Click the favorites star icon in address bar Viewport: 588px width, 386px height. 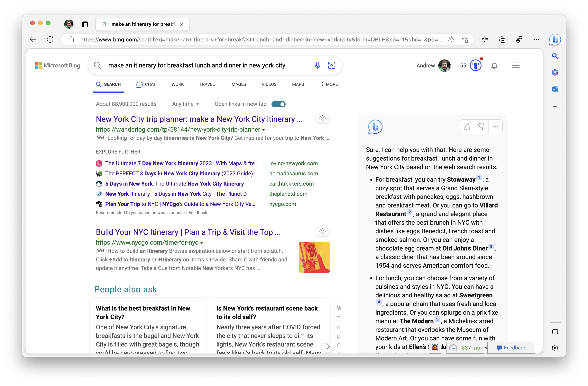point(465,39)
